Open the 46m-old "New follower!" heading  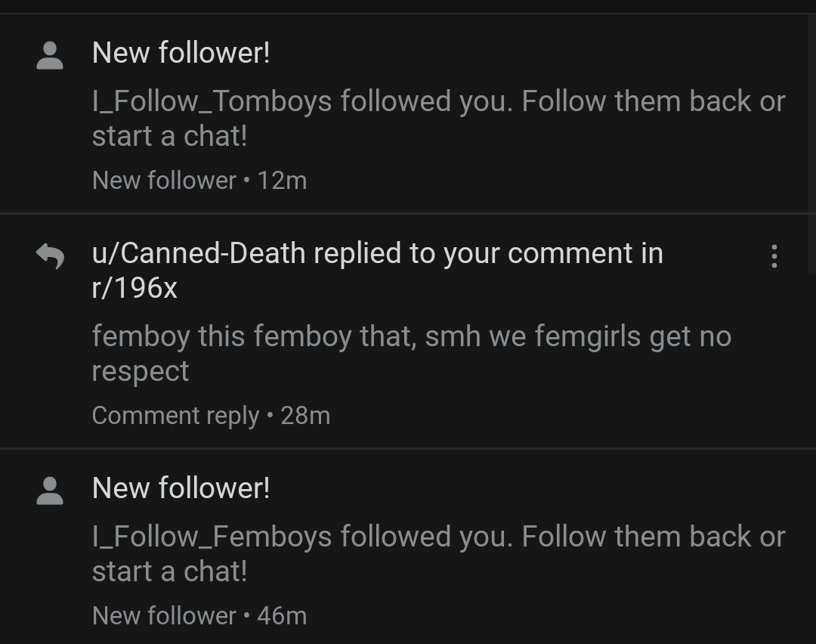coord(181,488)
